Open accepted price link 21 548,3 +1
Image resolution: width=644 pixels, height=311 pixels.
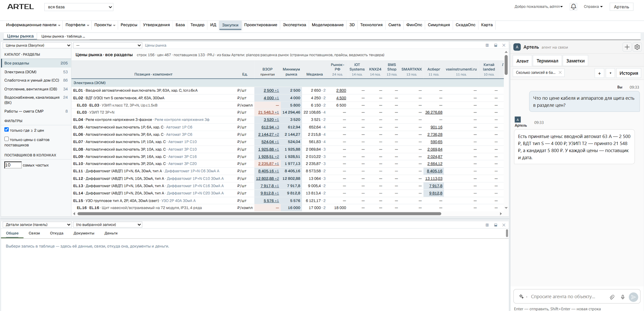[268, 113]
